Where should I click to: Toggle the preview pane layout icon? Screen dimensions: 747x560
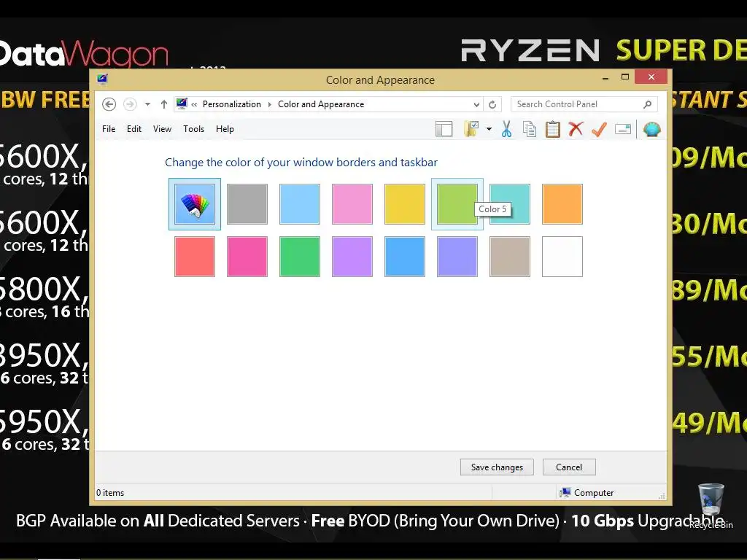[444, 129]
